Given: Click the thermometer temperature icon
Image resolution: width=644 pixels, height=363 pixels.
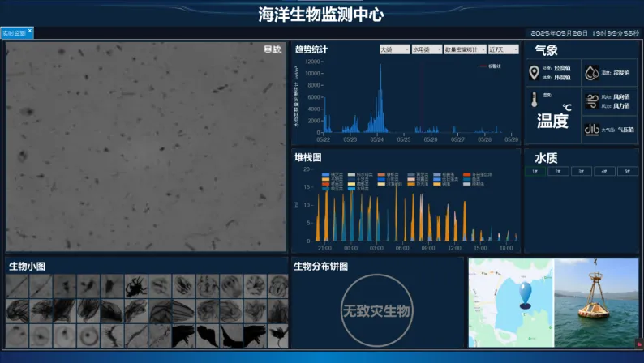Looking at the screenshot, I should coord(534,100).
